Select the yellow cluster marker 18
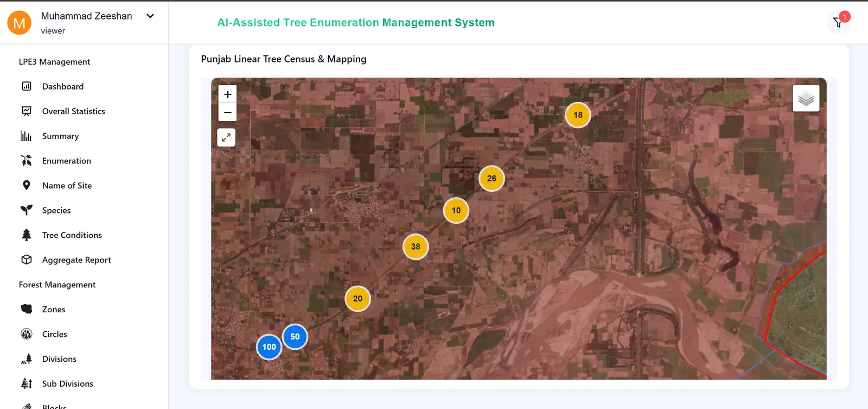This screenshot has width=868, height=409. pyautogui.click(x=578, y=115)
